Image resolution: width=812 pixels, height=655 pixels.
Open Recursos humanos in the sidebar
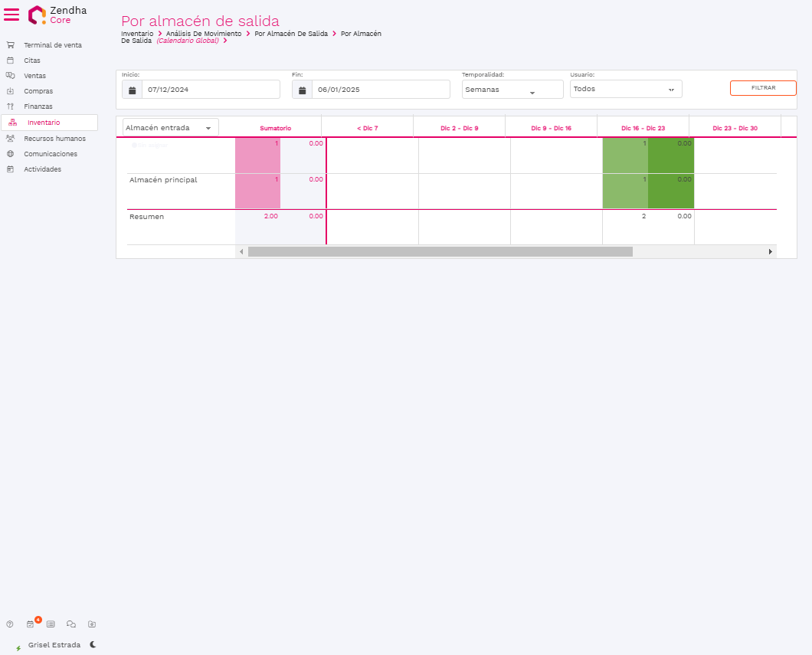[54, 139]
